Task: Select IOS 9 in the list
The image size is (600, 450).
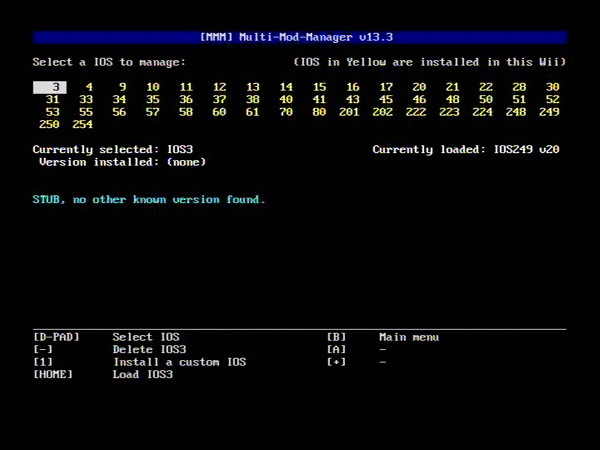Action: (122, 87)
